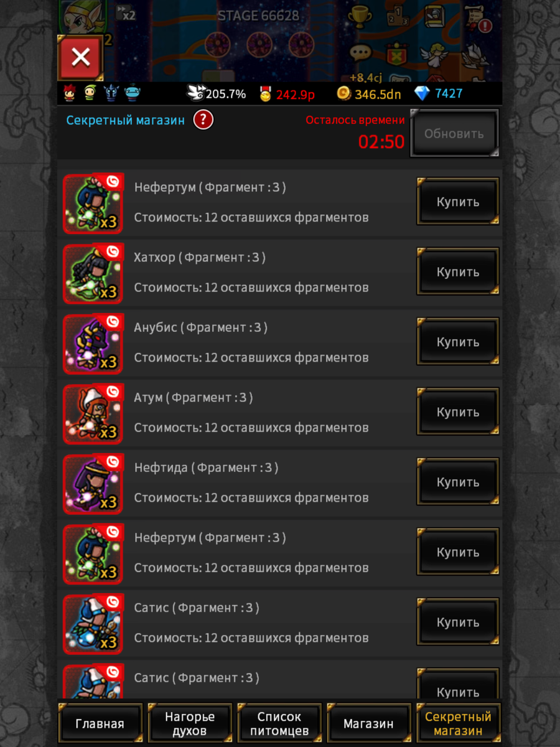This screenshot has height=747, width=560.
Task: Tap the gold coin currency icon
Action: tap(343, 93)
